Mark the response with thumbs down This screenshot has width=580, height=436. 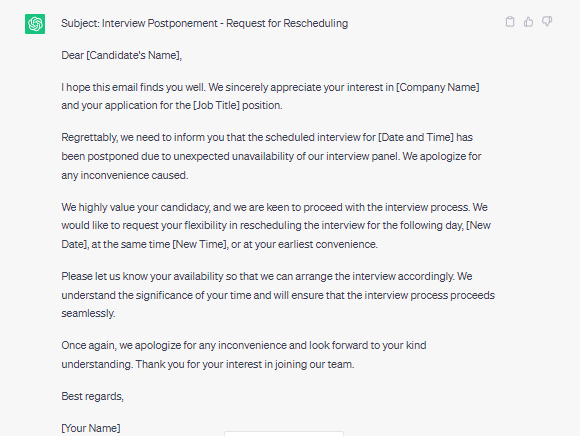pyautogui.click(x=547, y=22)
